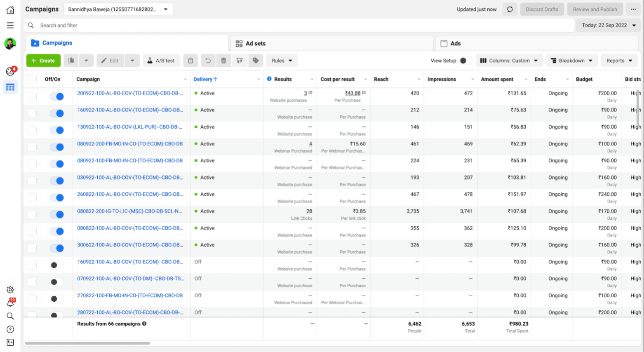This screenshot has width=644, height=352.
Task: Click the Cost per result ₹43.88 value
Action: coord(353,93)
